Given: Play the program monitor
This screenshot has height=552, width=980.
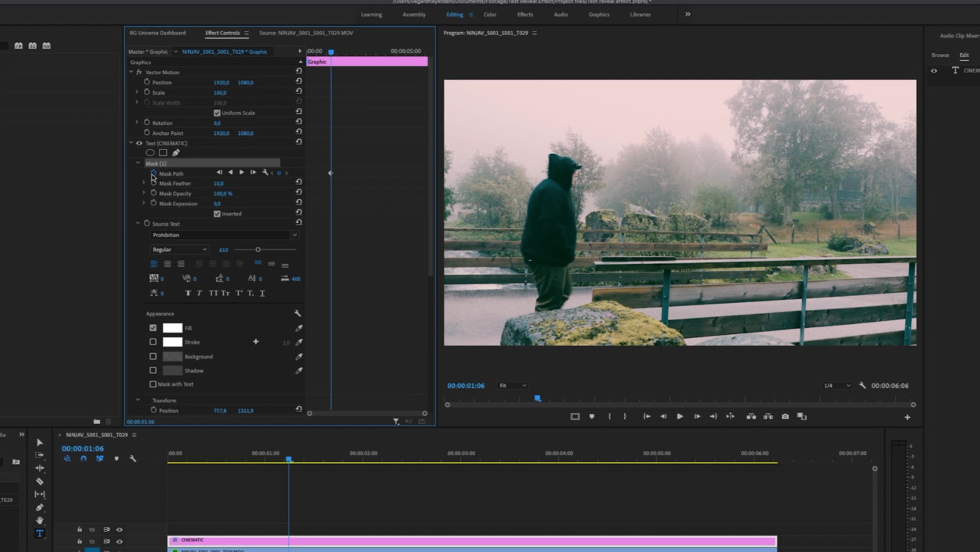Looking at the screenshot, I should point(680,416).
